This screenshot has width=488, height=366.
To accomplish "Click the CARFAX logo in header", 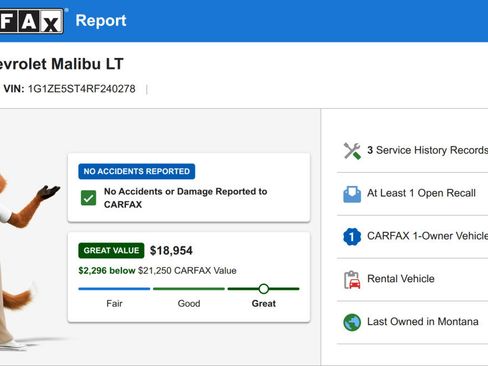I will click(32, 21).
